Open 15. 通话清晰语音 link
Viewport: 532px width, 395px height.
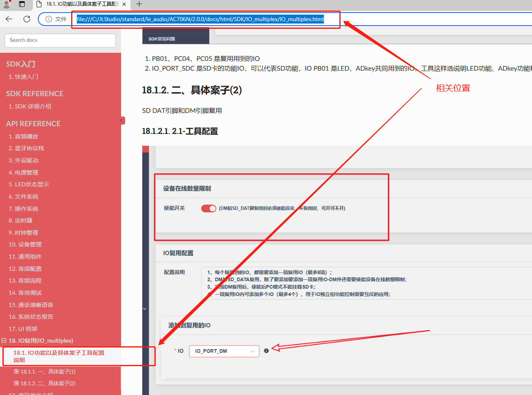(x=31, y=305)
